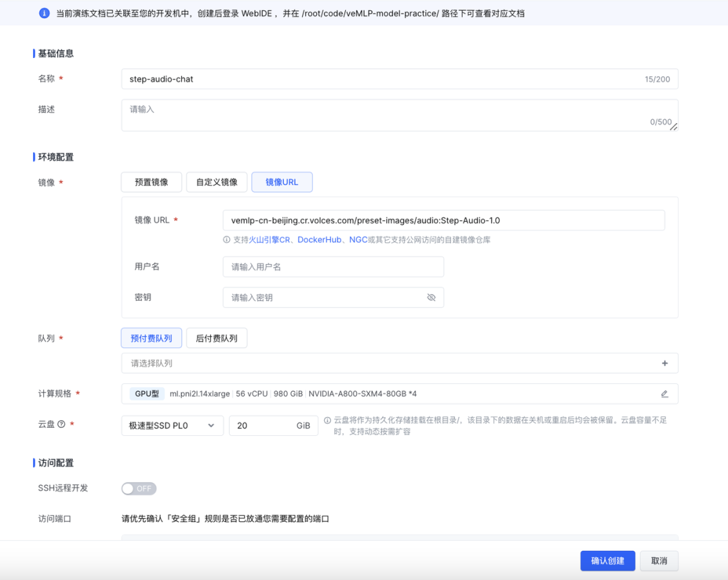Toggle the SSH远程开发 switch on
This screenshot has width=728, height=580.
coord(139,488)
